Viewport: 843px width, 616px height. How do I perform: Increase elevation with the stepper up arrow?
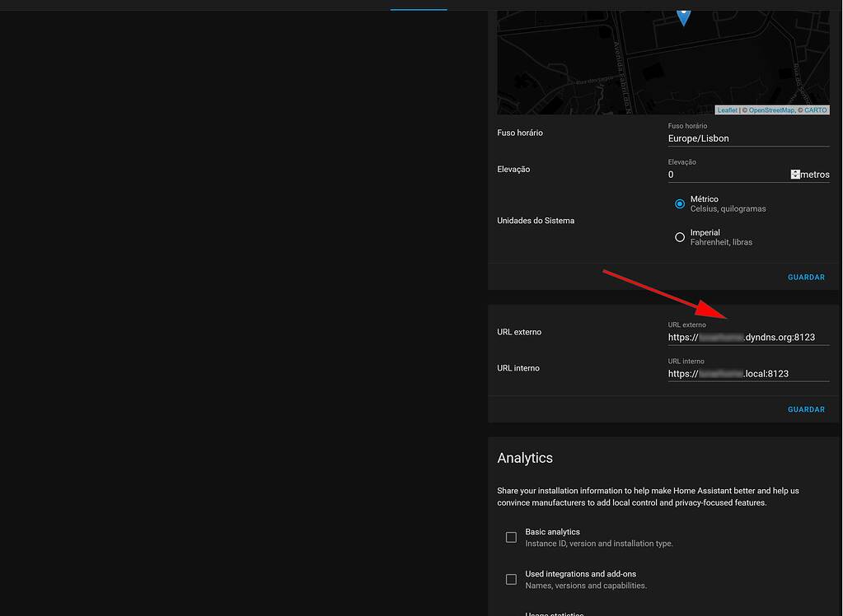(795, 171)
